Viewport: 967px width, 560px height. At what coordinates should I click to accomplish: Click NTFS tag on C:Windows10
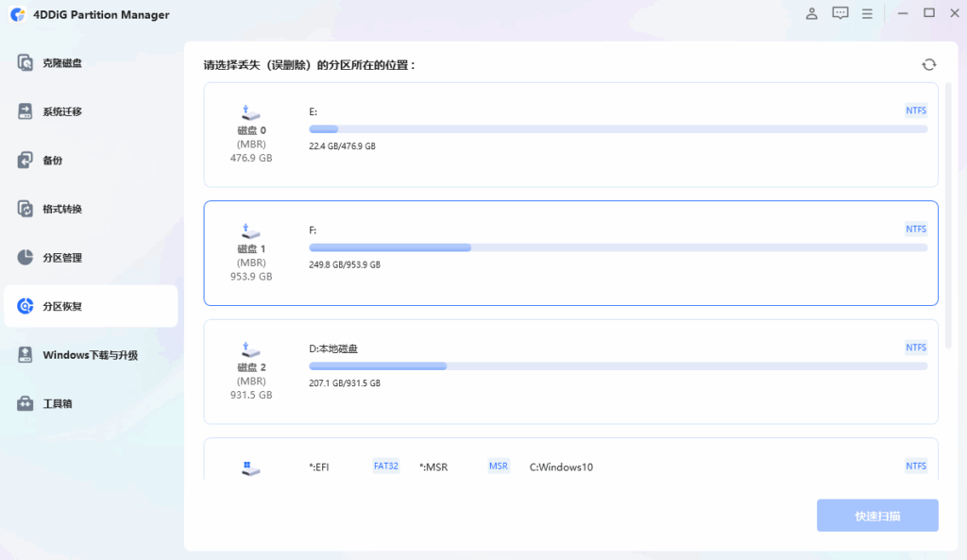(916, 466)
